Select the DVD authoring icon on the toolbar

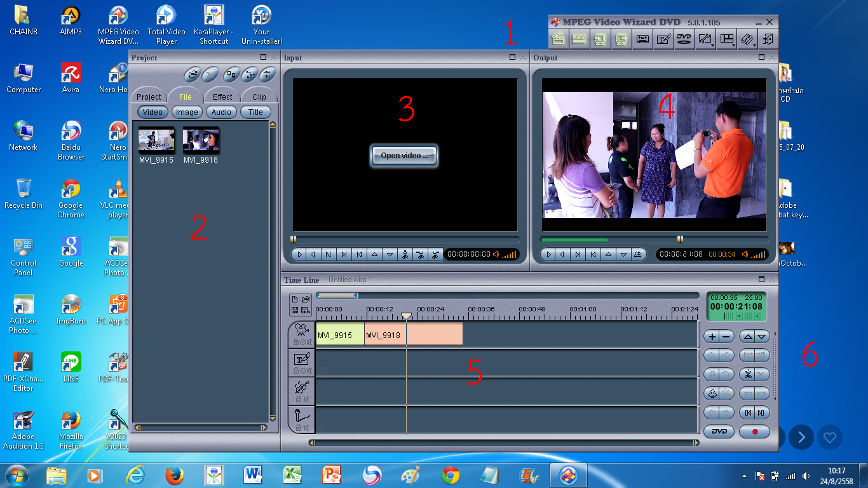pos(684,38)
